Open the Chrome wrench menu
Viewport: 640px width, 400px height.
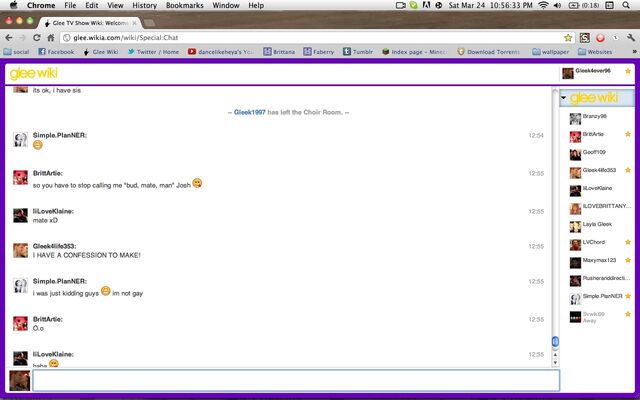[x=631, y=38]
